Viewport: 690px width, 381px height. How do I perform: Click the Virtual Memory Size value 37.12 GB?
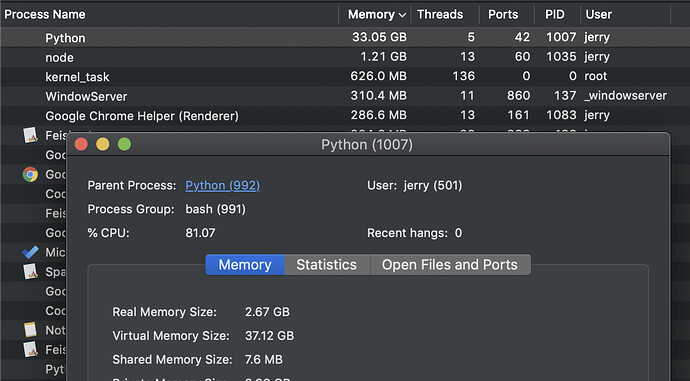point(269,336)
